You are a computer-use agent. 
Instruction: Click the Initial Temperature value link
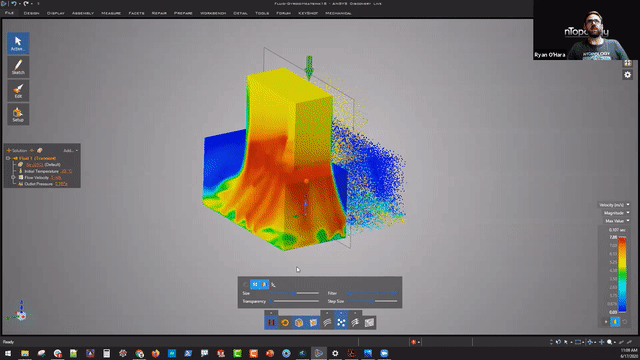point(66,171)
